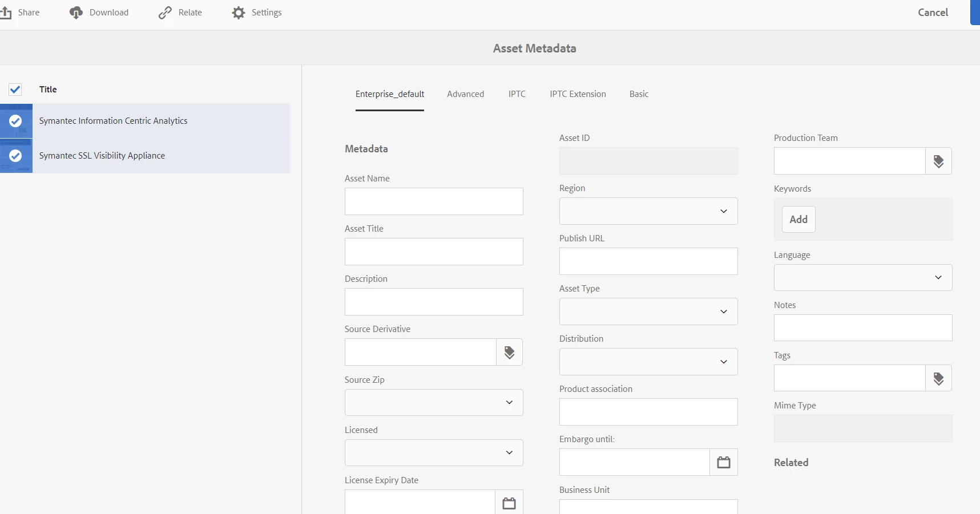Click the Settings toolbar label

[267, 13]
